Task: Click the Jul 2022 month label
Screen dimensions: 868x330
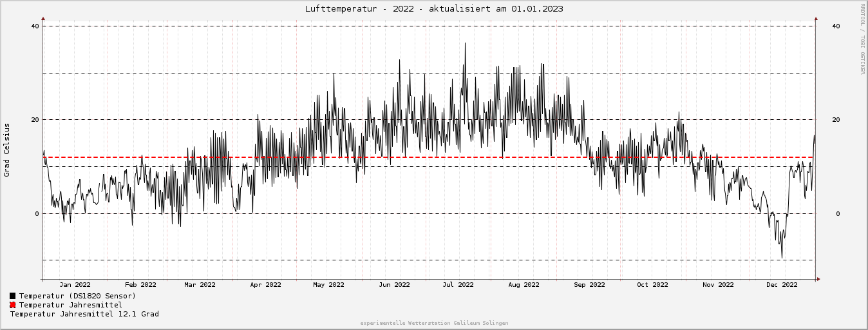Action: pos(458,284)
